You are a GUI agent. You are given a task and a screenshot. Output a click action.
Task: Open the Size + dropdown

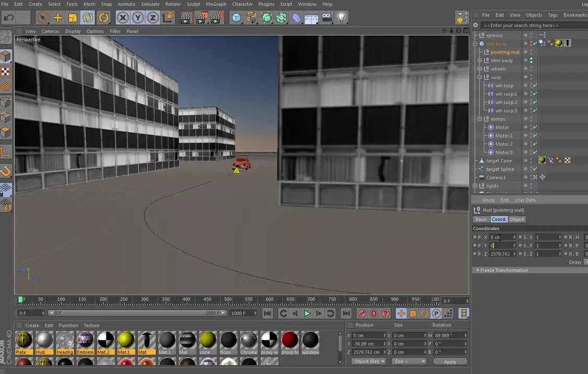(409, 361)
